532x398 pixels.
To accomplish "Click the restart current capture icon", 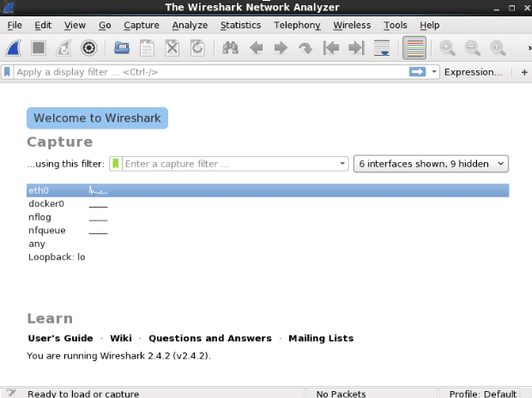I will point(63,48).
